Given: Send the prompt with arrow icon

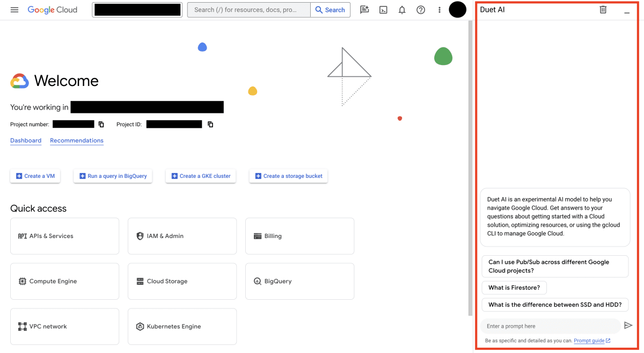Looking at the screenshot, I should 628,326.
